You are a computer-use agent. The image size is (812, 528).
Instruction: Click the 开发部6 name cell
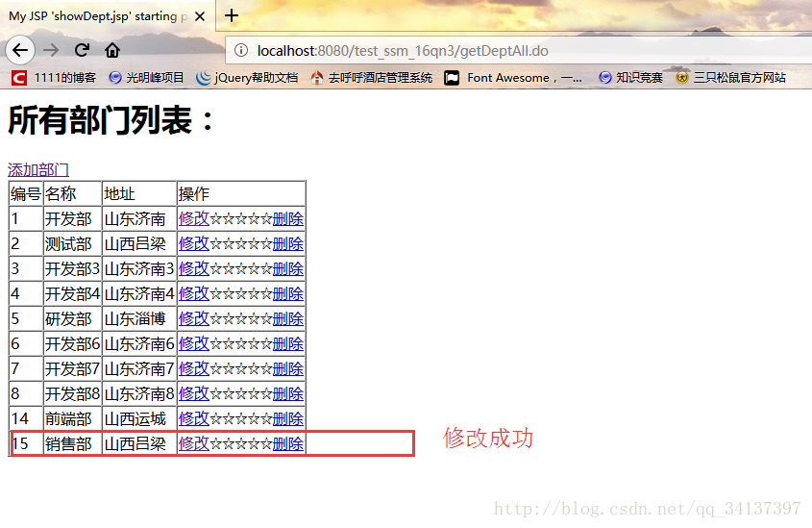click(72, 343)
